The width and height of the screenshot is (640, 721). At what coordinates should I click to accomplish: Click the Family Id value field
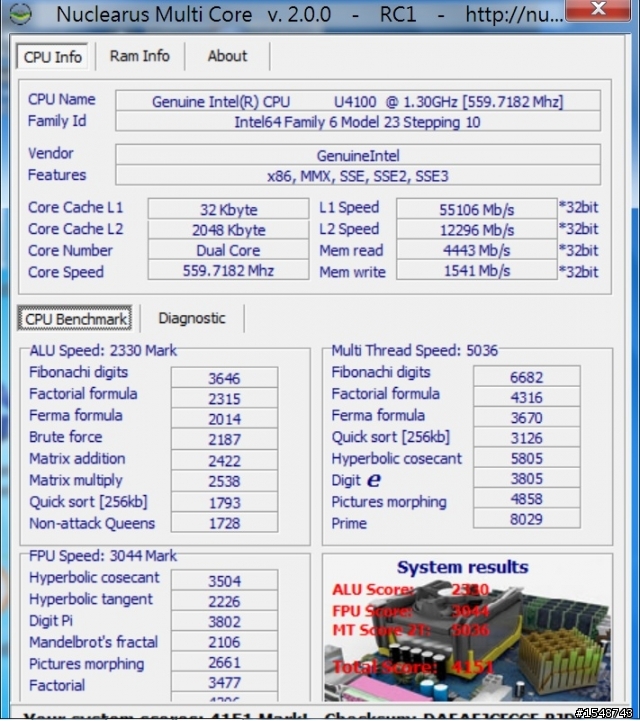358,122
